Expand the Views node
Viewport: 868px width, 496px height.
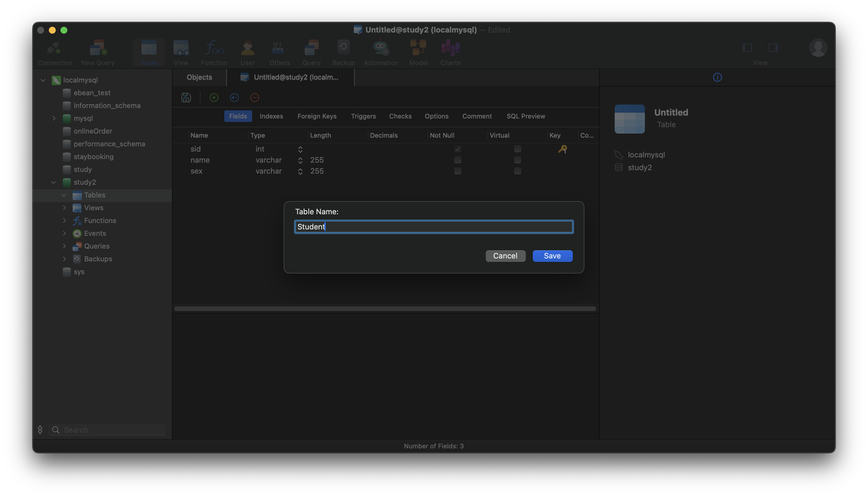(x=64, y=207)
